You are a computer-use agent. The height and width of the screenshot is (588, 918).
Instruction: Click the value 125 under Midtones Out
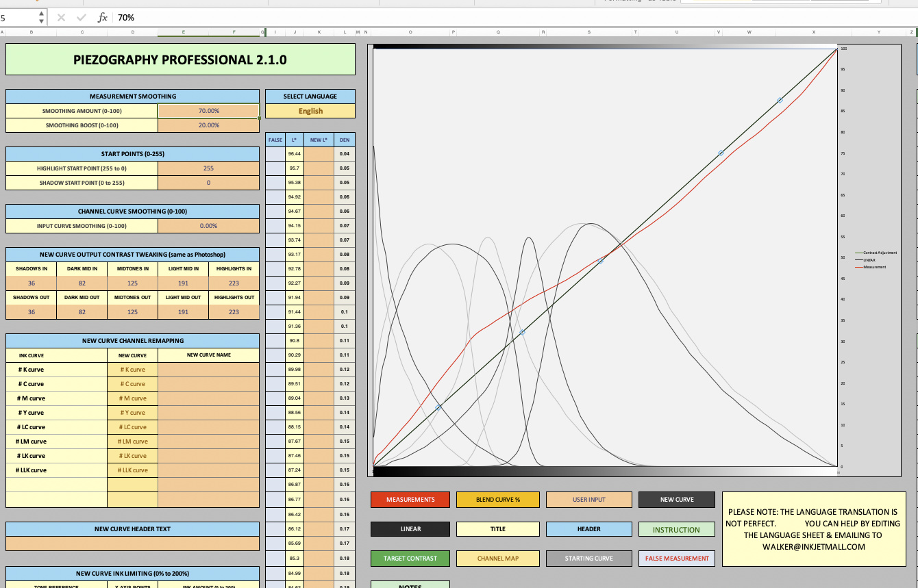coord(133,312)
